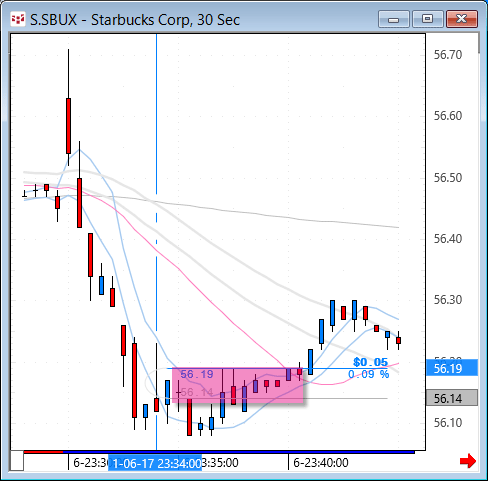Click the 0.09 % measurement label

tap(368, 374)
